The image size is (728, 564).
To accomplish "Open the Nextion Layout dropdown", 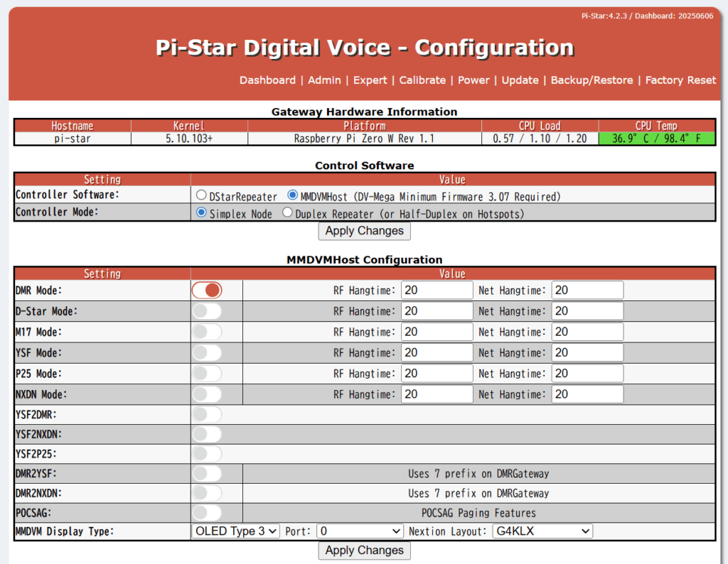I will (542, 531).
